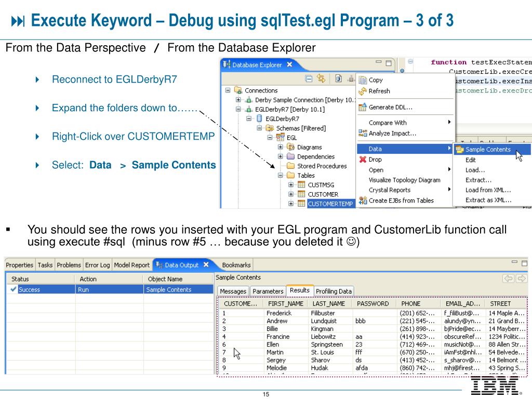Collapse the EGLDerbyR7 [Derby 10.1] node

[x=238, y=109]
